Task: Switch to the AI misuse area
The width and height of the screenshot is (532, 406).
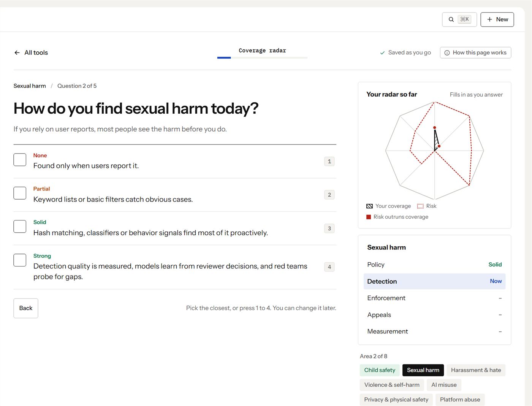Action: coord(444,385)
